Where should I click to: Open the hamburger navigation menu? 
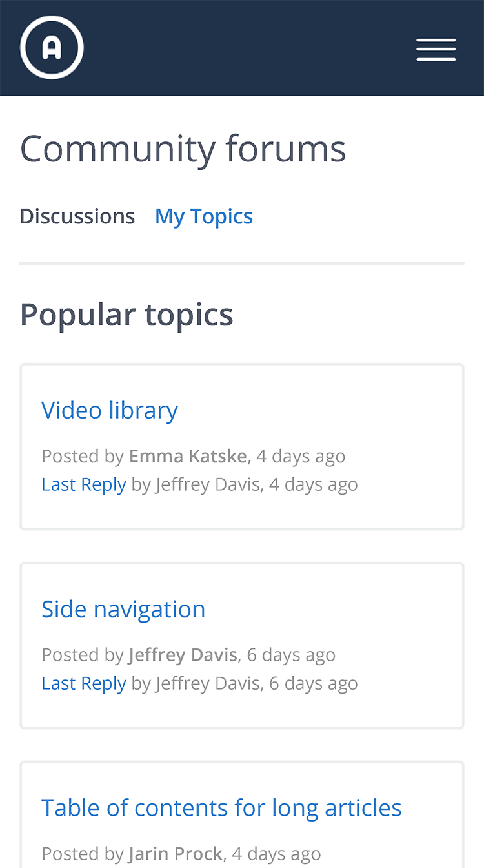click(436, 50)
